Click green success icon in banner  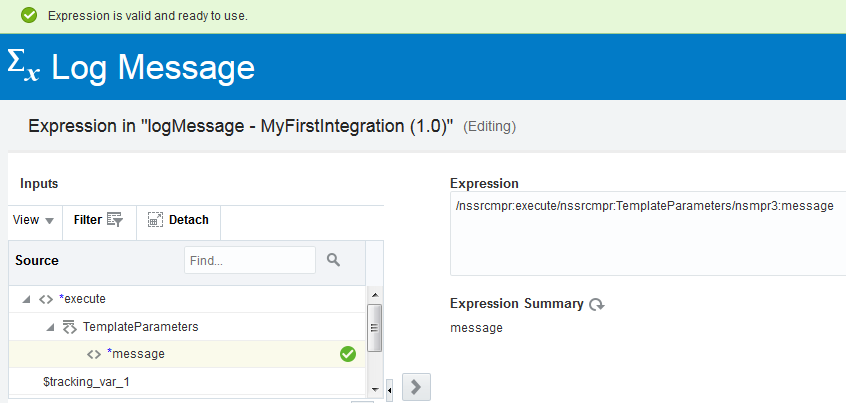pos(29,16)
